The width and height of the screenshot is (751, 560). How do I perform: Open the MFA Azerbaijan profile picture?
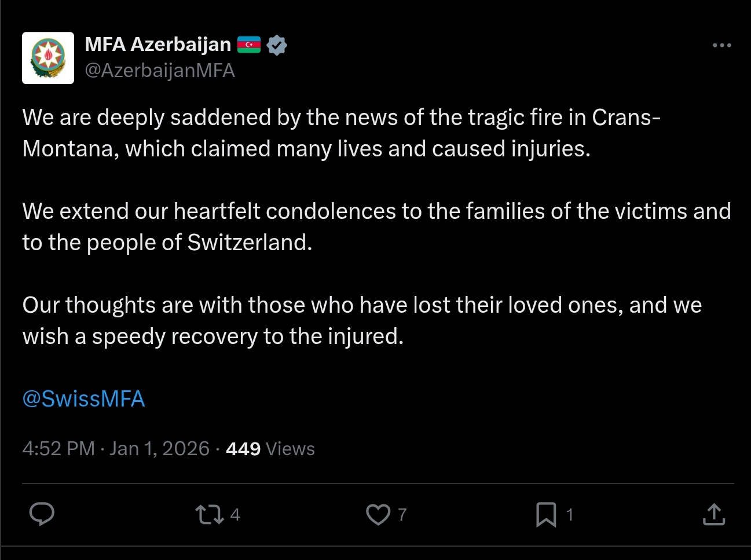click(48, 58)
